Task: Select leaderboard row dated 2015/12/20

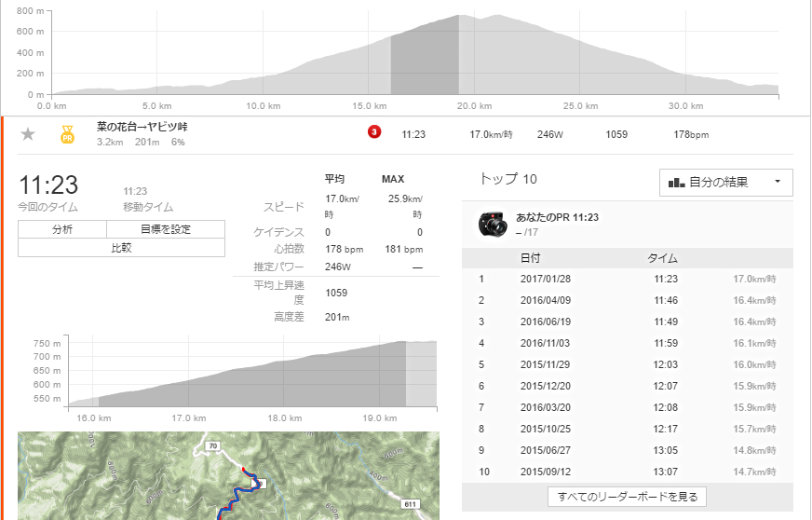Action: point(627,386)
